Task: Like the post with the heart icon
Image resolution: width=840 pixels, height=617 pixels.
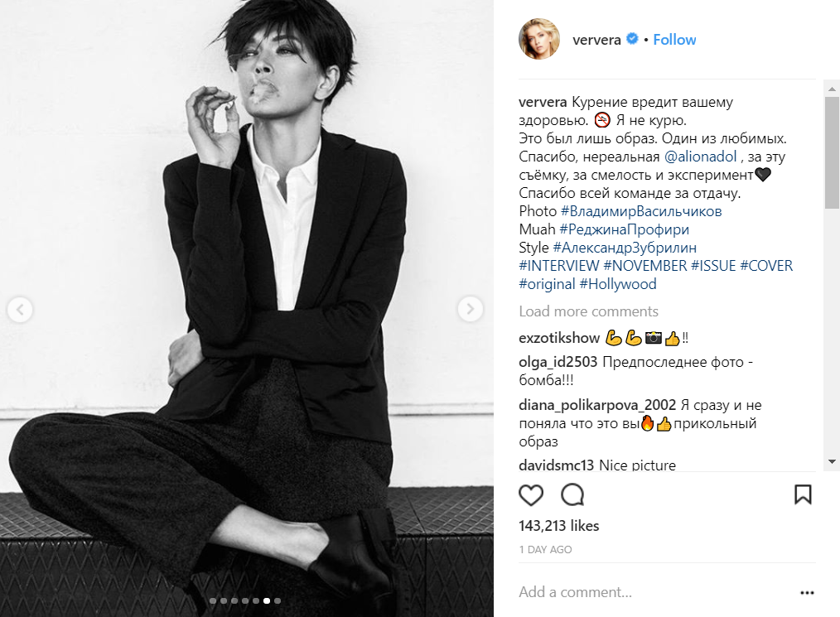Action: click(x=531, y=494)
